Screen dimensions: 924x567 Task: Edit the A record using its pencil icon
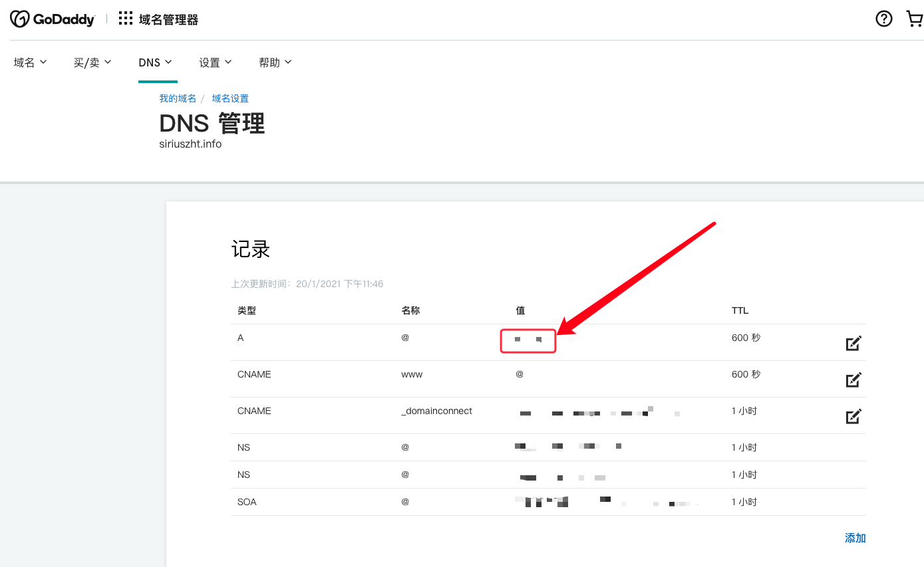coord(853,342)
